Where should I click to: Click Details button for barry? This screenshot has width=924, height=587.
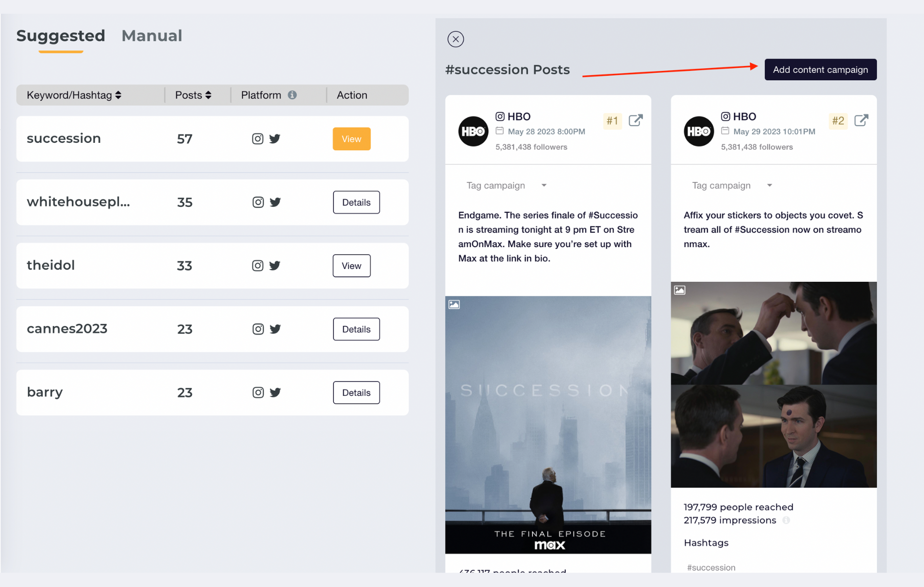tap(356, 392)
